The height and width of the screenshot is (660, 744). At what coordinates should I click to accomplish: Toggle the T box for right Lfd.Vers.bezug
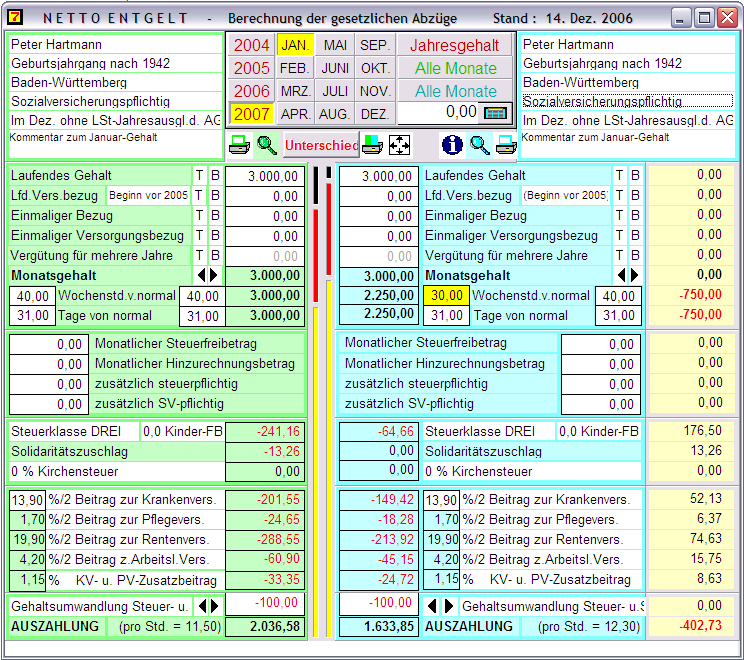tap(620, 196)
